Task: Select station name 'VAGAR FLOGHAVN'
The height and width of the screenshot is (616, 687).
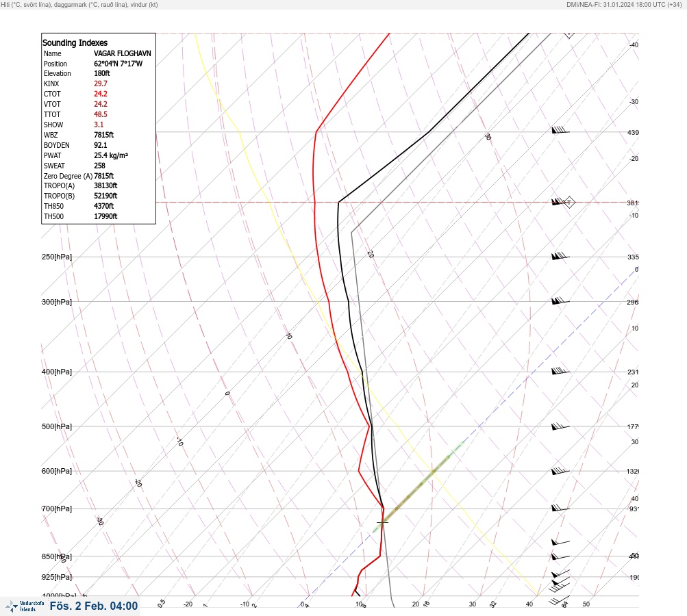Action: (122, 53)
